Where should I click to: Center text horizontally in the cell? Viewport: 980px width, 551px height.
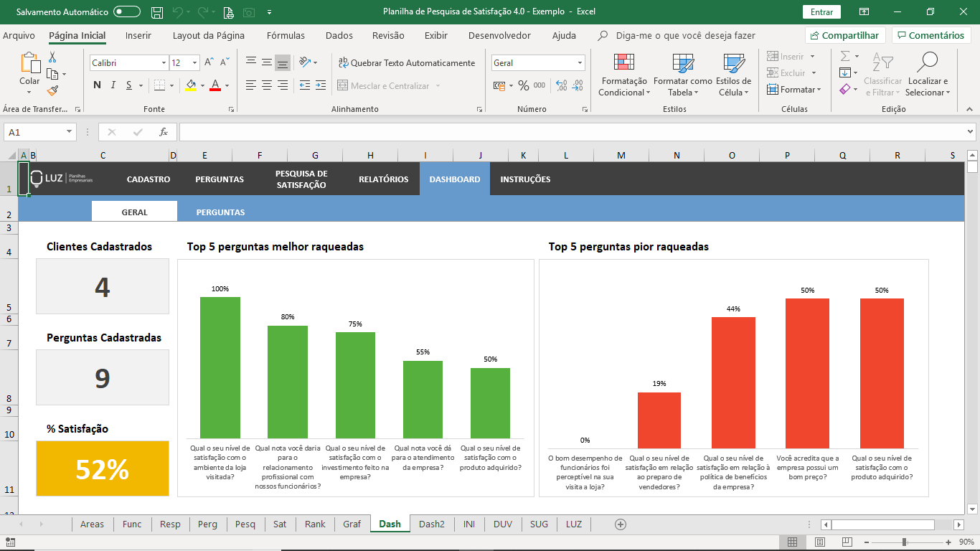point(267,85)
